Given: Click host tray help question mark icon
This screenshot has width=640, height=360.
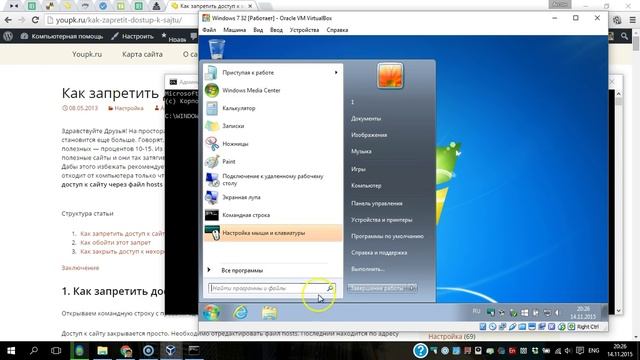Looking at the screenshot, I should click(420, 351).
